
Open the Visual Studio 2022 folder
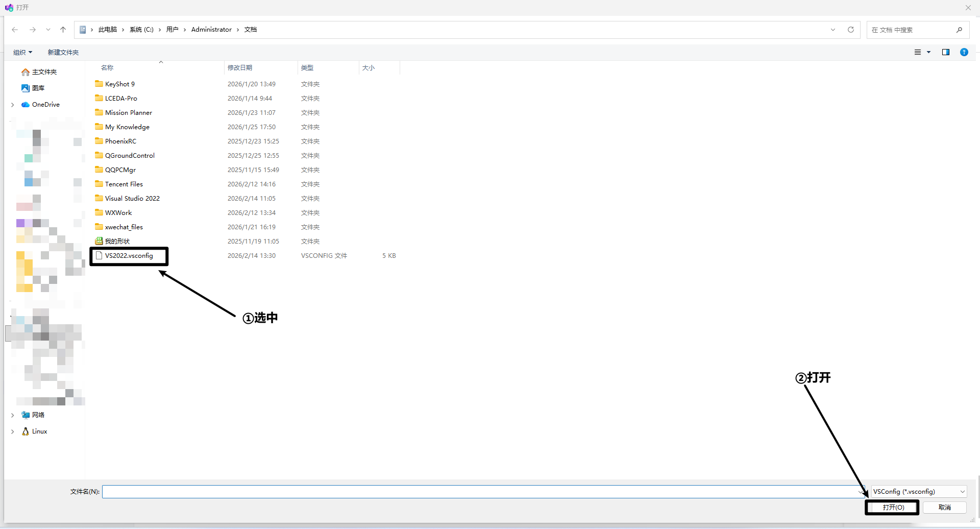132,199
